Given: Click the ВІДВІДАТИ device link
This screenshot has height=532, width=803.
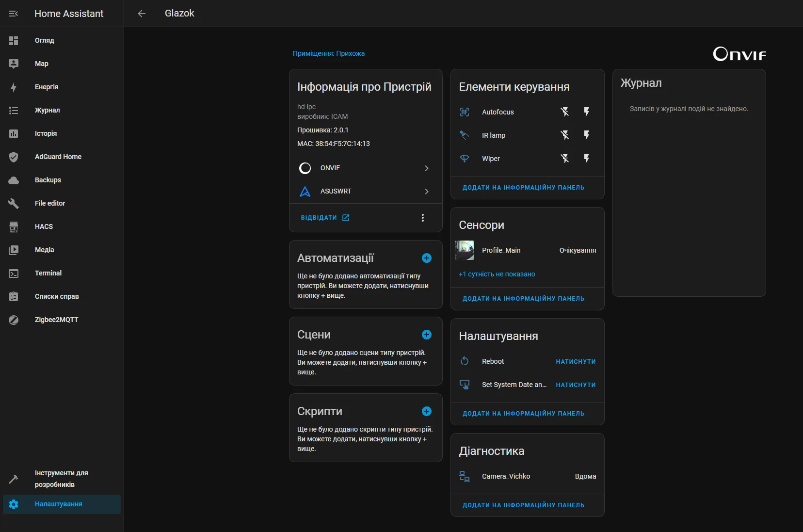Looking at the screenshot, I should 325,218.
